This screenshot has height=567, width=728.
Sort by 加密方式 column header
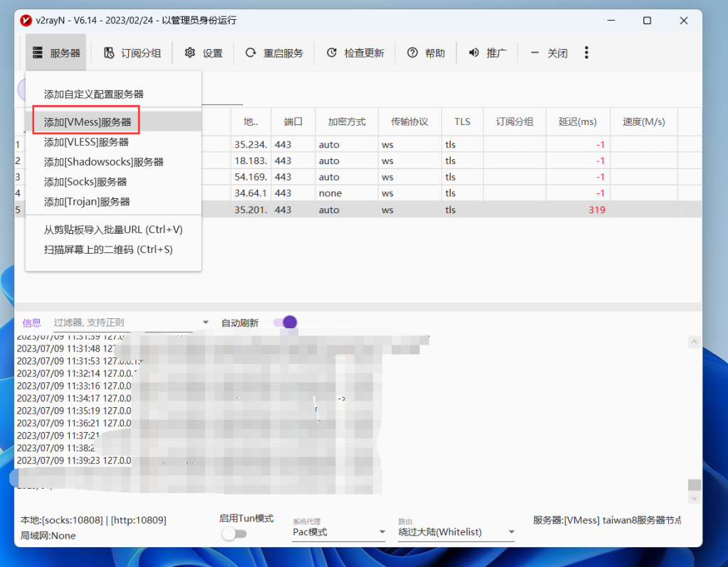(347, 121)
